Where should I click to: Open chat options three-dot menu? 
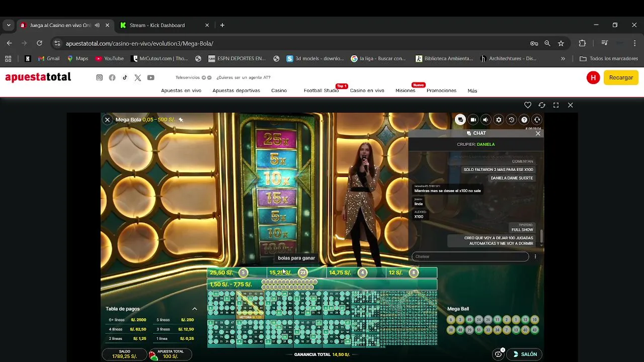click(x=535, y=256)
